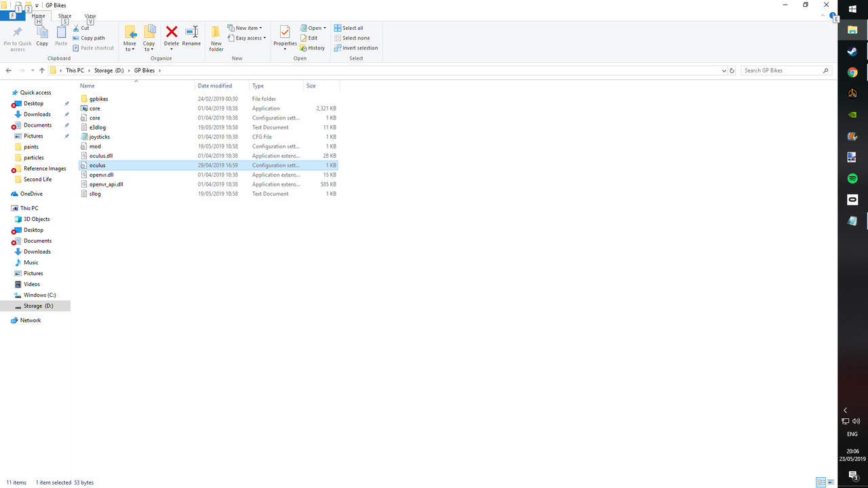This screenshot has width=868, height=488.
Task: Switch to details view layout button
Action: (821, 483)
